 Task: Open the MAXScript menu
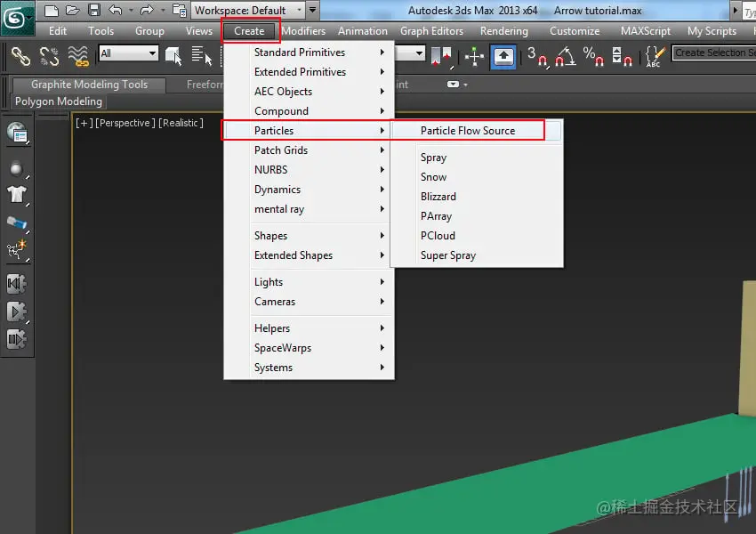(x=645, y=31)
